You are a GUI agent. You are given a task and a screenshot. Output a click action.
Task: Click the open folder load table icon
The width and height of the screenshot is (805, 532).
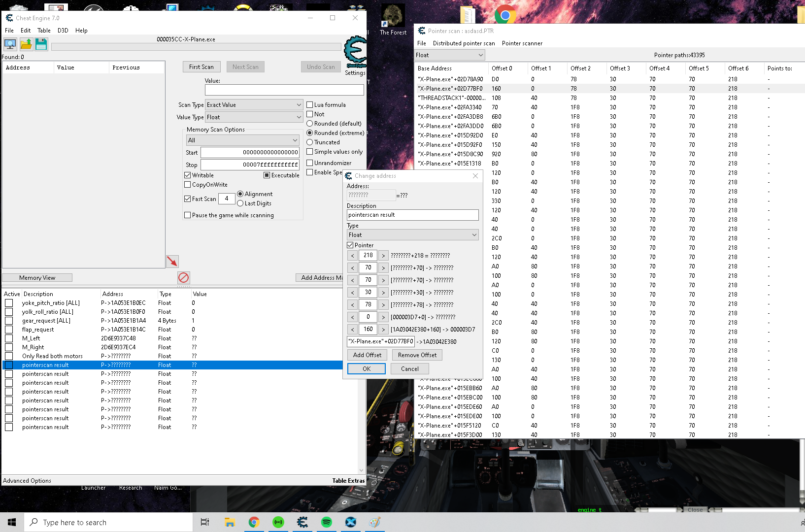pos(26,44)
